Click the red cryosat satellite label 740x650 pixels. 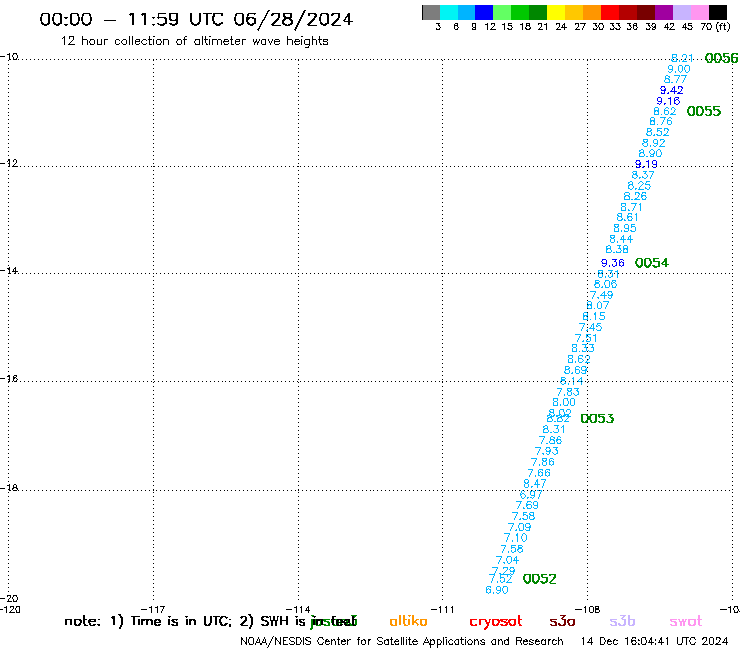[x=496, y=622]
